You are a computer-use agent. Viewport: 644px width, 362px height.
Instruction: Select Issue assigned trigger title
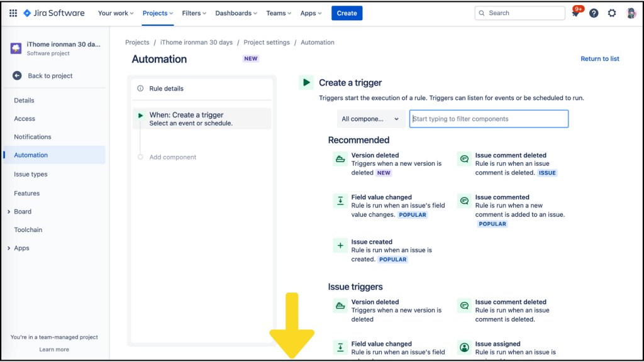pyautogui.click(x=497, y=344)
